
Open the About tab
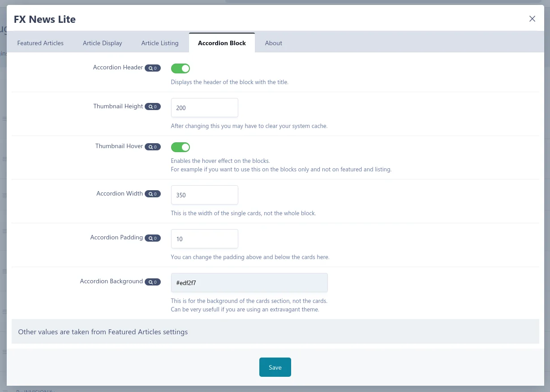(273, 43)
